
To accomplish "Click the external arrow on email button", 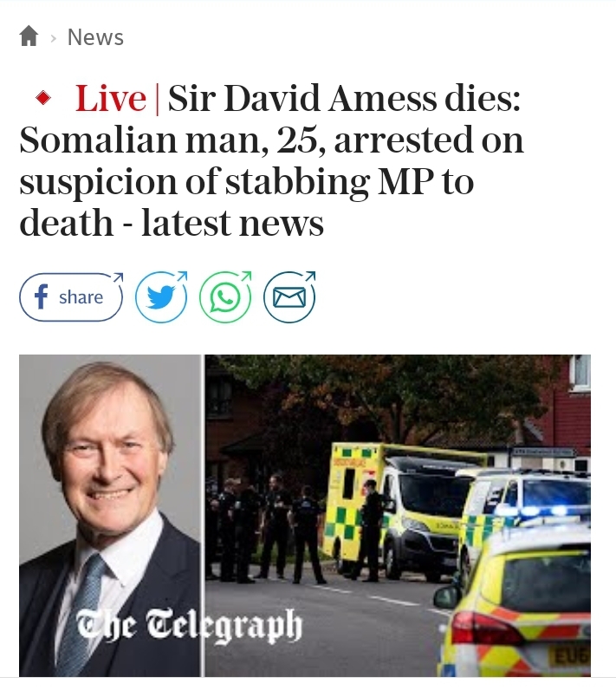I will (x=310, y=277).
